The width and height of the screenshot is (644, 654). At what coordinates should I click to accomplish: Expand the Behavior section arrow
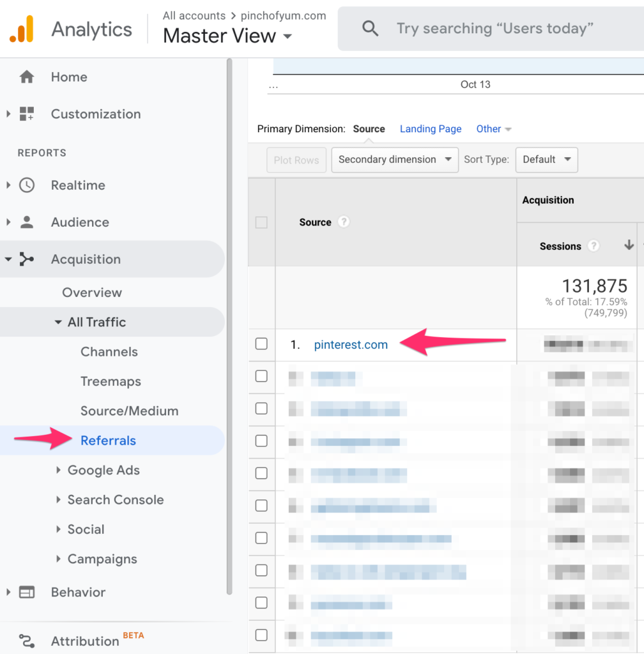click(x=8, y=592)
